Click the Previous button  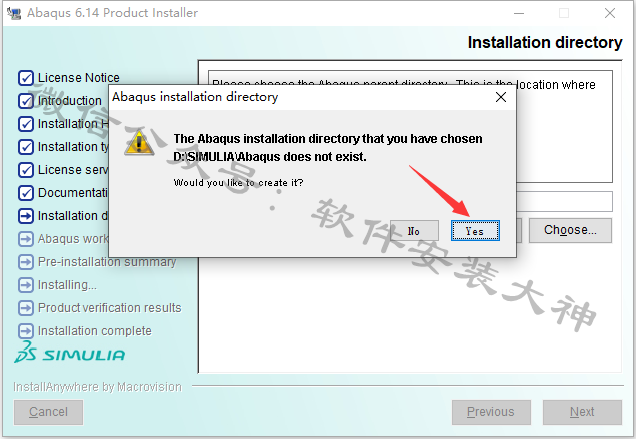[x=491, y=412]
